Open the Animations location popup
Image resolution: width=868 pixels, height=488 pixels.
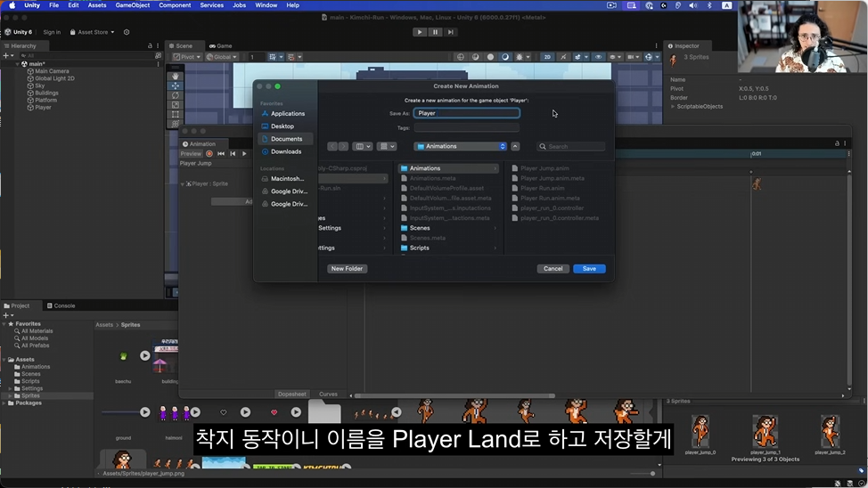461,147
